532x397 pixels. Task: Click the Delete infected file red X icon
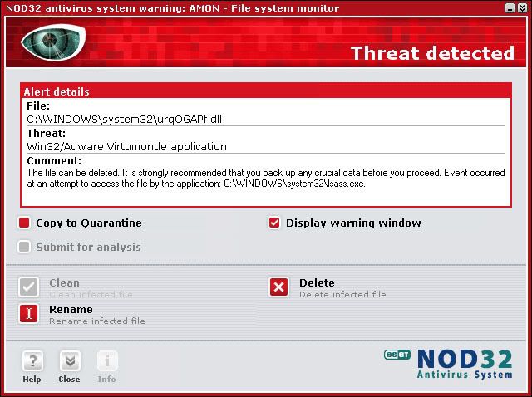click(x=279, y=287)
